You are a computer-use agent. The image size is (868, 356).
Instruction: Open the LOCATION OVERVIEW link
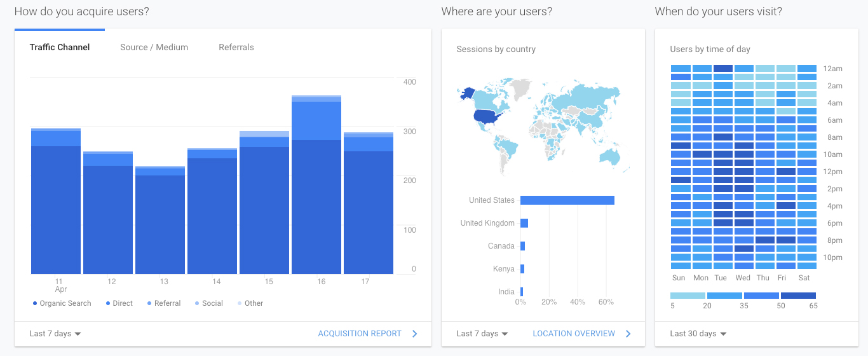(574, 334)
